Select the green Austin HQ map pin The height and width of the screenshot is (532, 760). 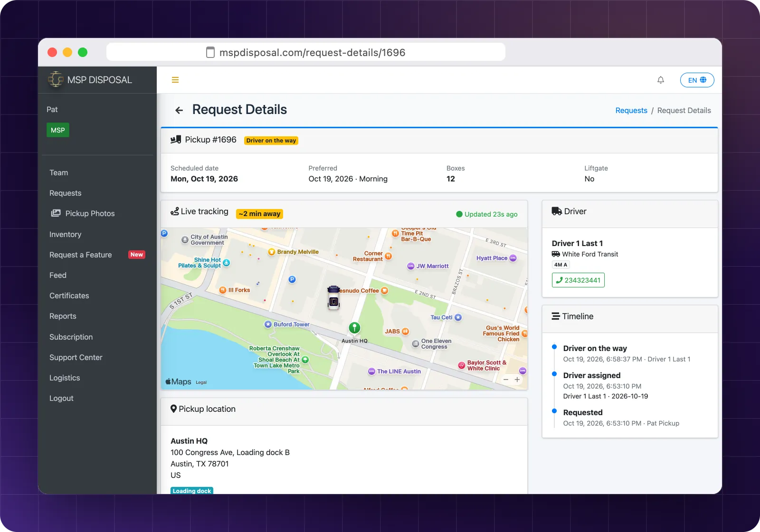(354, 328)
